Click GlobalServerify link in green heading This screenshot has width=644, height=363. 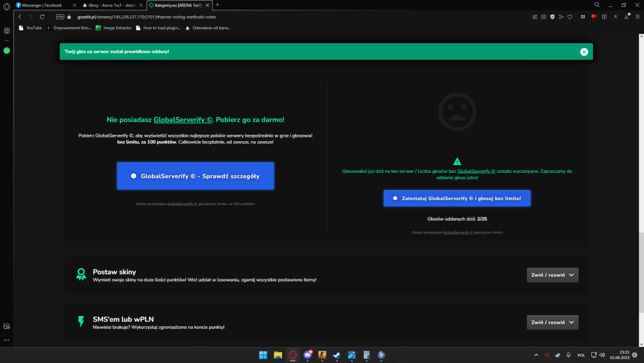[183, 120]
